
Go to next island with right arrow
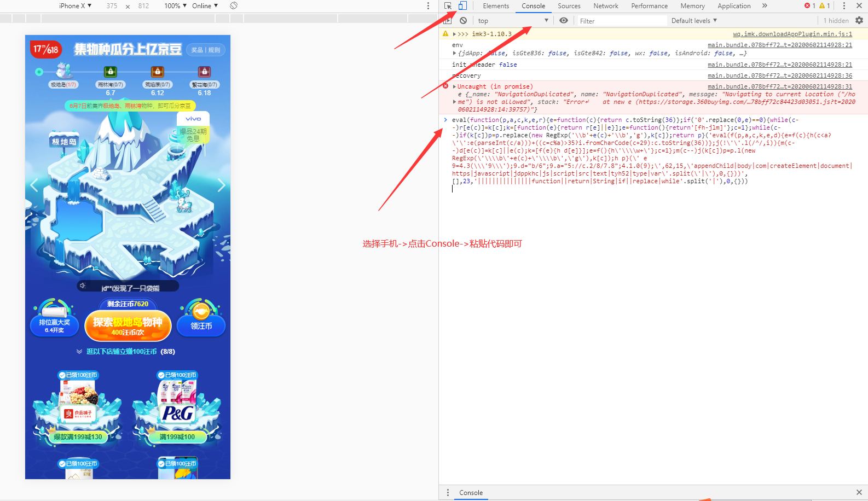pyautogui.click(x=222, y=185)
